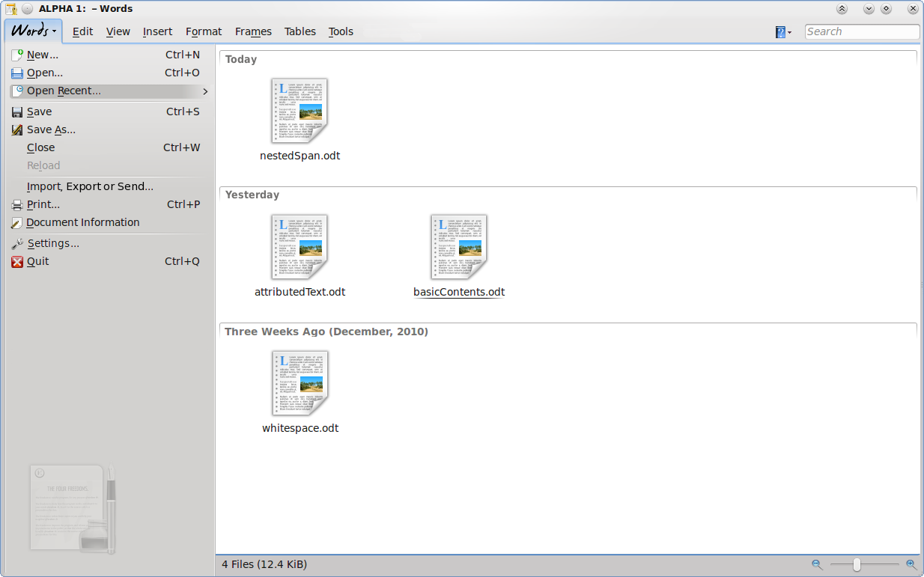This screenshot has height=577, width=924.
Task: Select Close in the file menu
Action: tap(40, 147)
